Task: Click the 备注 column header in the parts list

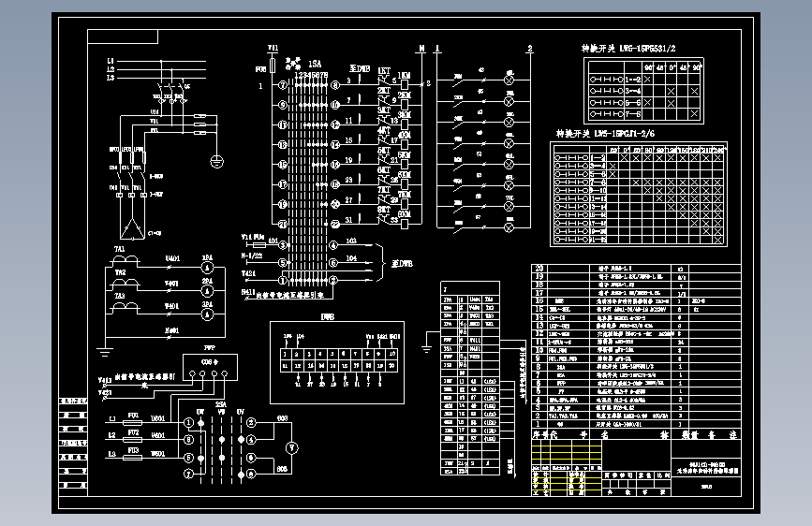Action: click(x=722, y=435)
